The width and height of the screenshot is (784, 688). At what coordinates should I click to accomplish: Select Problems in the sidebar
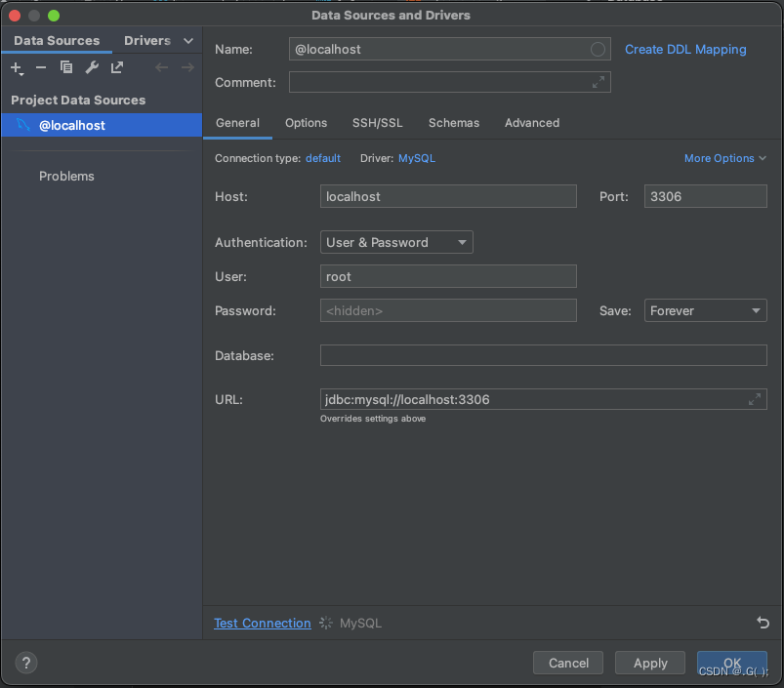66,176
